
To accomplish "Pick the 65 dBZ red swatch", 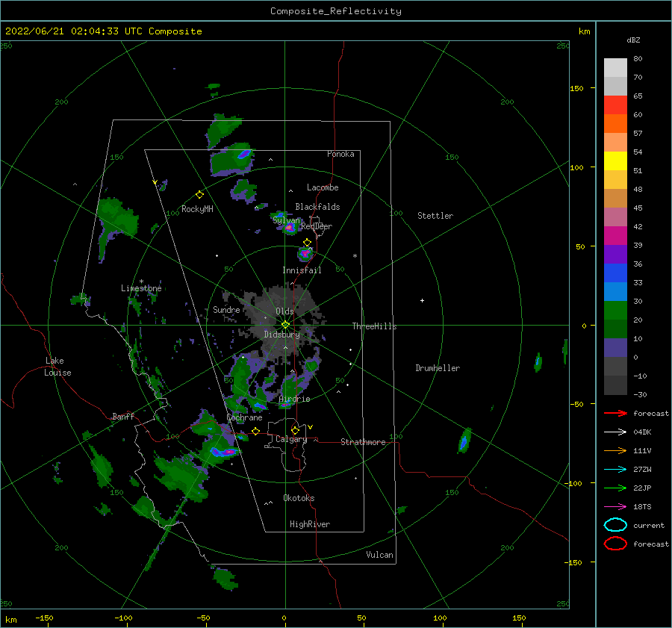I will point(615,105).
